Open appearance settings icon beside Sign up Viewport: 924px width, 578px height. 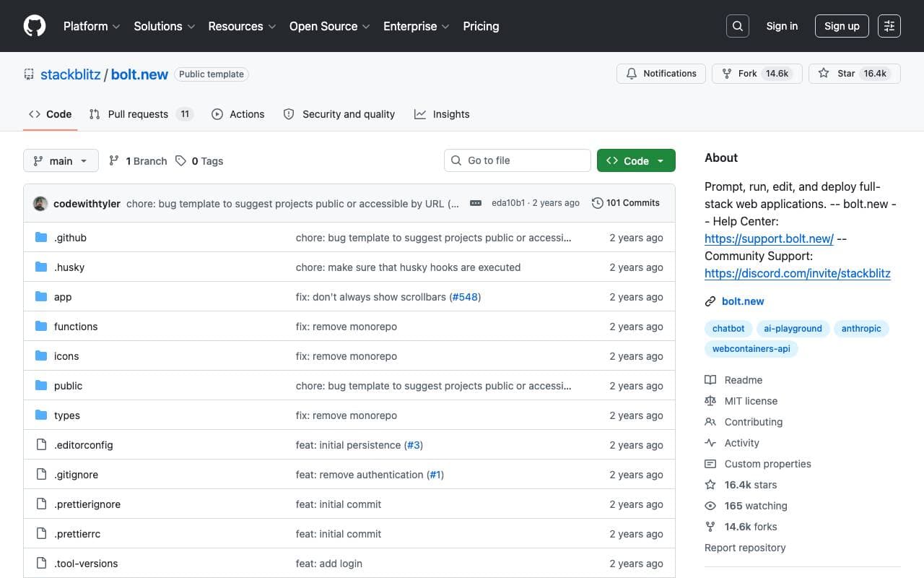pos(889,26)
